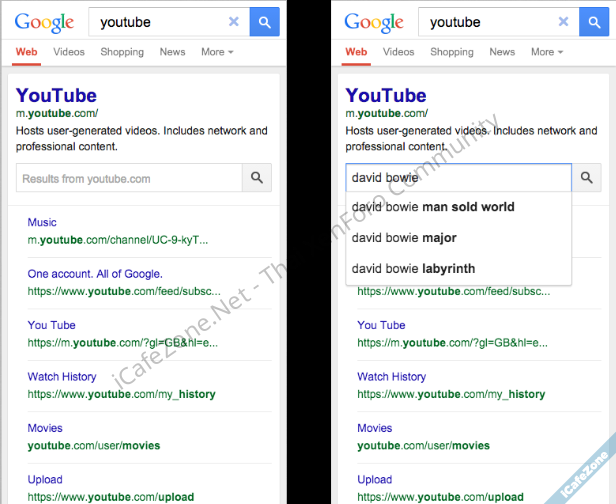Screen dimensions: 616x504
Task: Choose the 'david bowie labyrinth' suggestion
Action: click(x=413, y=268)
